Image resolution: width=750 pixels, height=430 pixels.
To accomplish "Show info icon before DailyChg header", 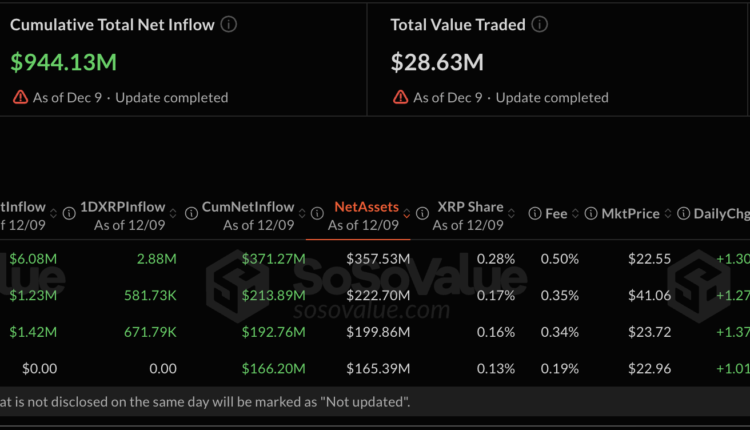I will click(685, 214).
